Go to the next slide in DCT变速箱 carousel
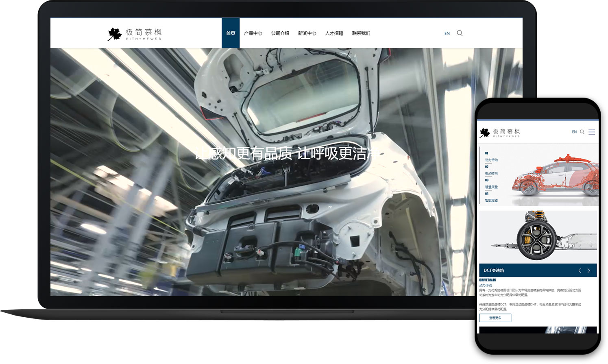This screenshot has height=364, width=608. click(x=588, y=270)
